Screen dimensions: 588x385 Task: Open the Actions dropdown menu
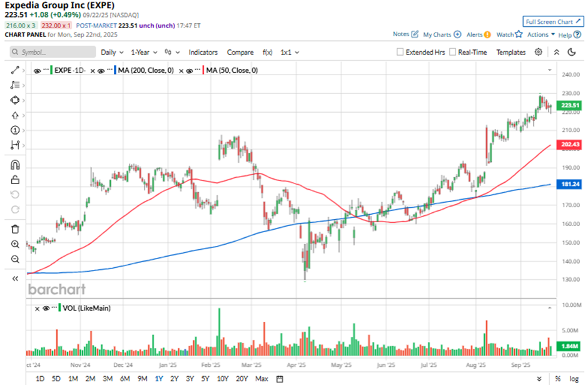(x=540, y=34)
